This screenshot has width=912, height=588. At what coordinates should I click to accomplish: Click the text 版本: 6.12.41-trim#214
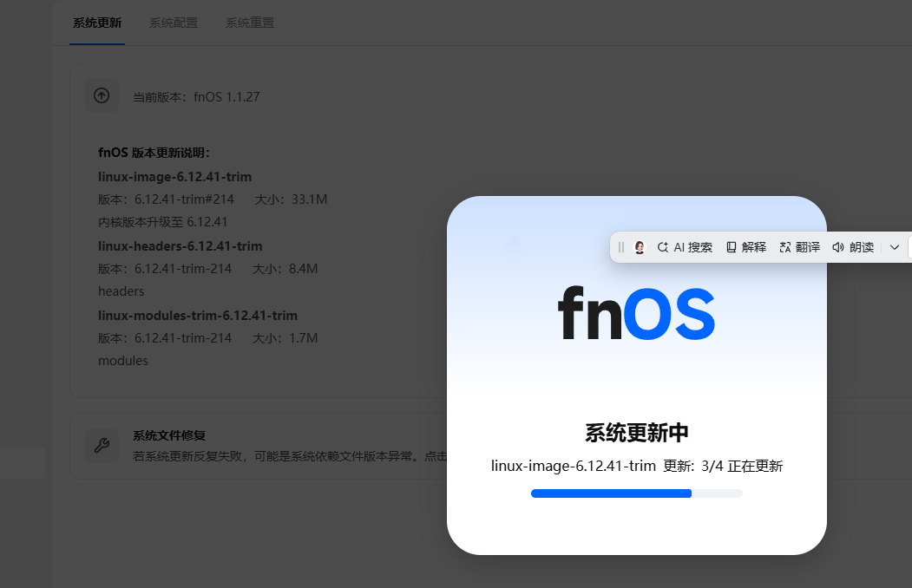point(166,199)
